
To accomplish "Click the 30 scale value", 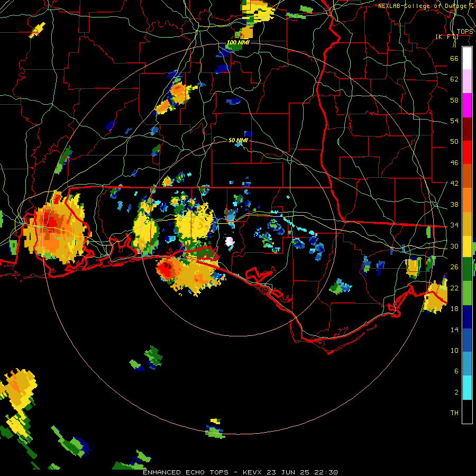I will point(454,246).
